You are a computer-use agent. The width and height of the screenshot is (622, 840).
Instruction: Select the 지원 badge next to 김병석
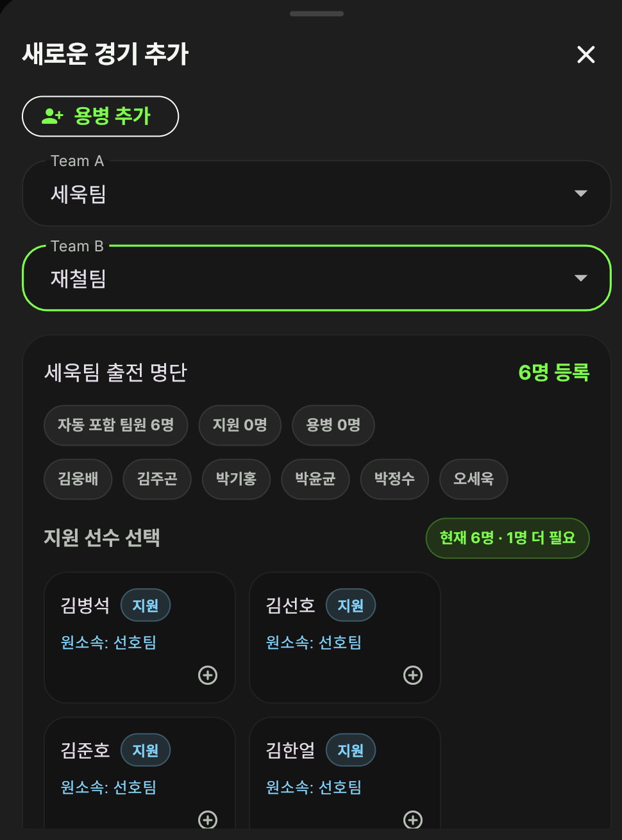point(145,605)
